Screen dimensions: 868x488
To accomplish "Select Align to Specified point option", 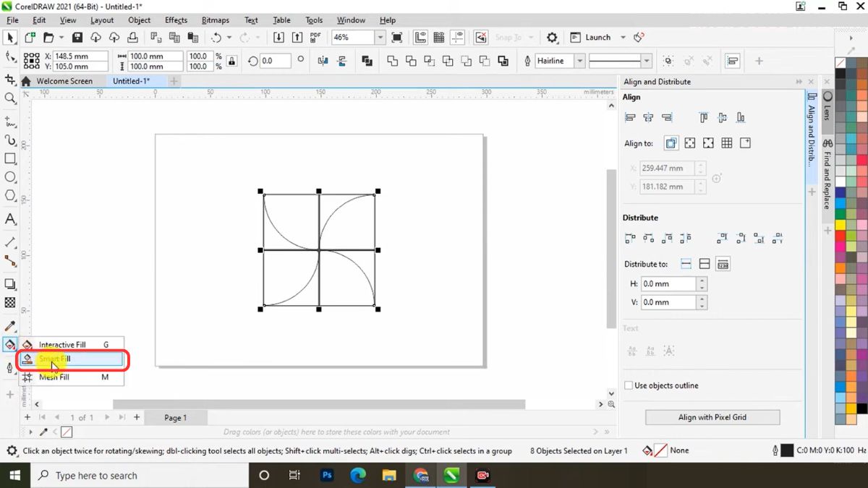I will [x=746, y=143].
